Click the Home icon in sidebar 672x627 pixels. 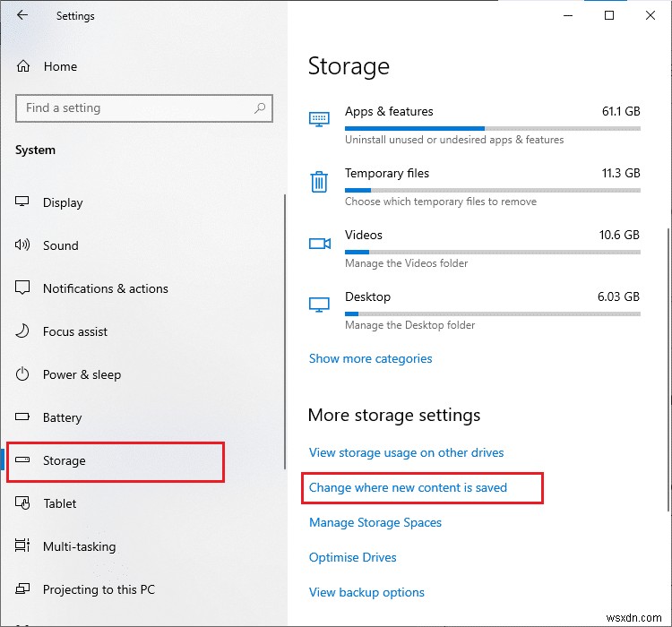pyautogui.click(x=23, y=66)
